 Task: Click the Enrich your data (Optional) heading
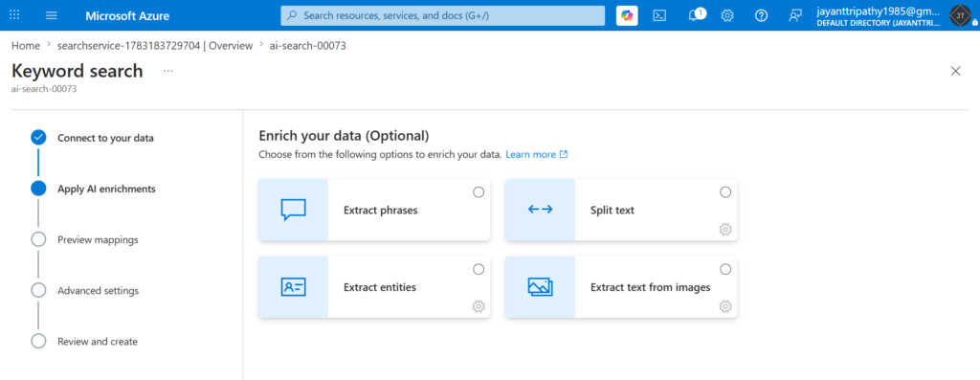345,136
